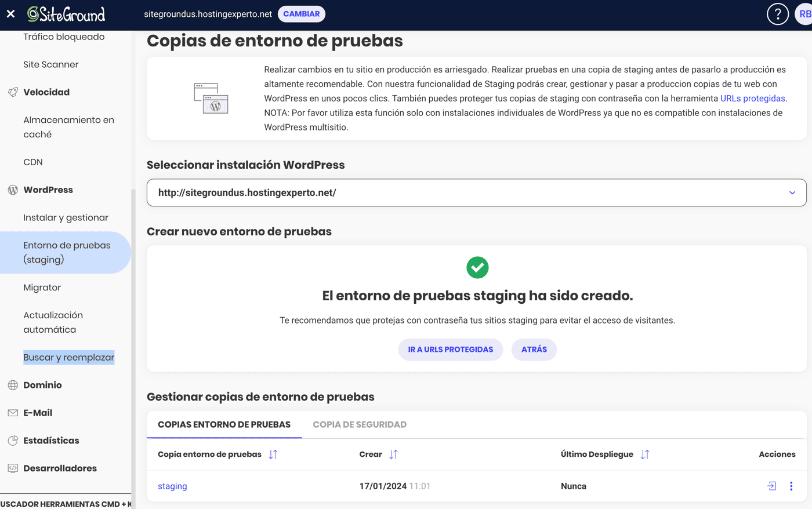The image size is (812, 509).
Task: Close the sidebar with the X icon
Action: 10,14
